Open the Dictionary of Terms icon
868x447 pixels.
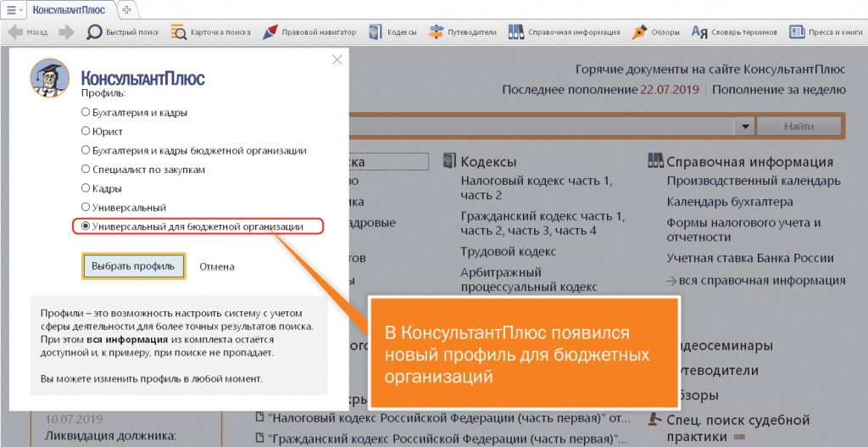tap(699, 32)
